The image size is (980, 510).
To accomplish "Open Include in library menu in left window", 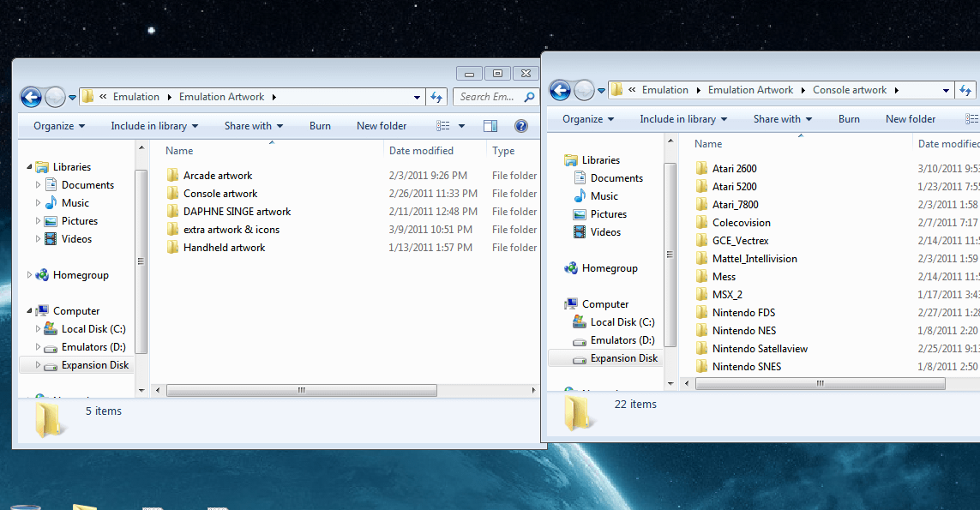I will click(x=154, y=126).
